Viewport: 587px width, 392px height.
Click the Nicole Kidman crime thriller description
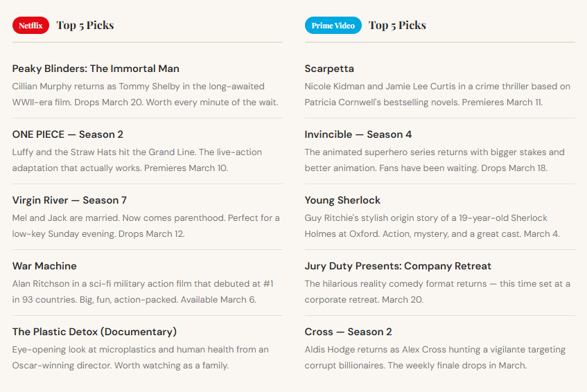pos(437,94)
